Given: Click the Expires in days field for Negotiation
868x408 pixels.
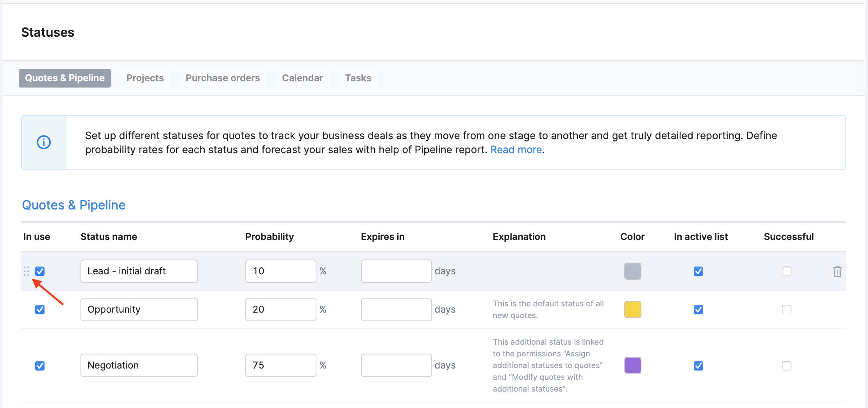Looking at the screenshot, I should (x=396, y=365).
